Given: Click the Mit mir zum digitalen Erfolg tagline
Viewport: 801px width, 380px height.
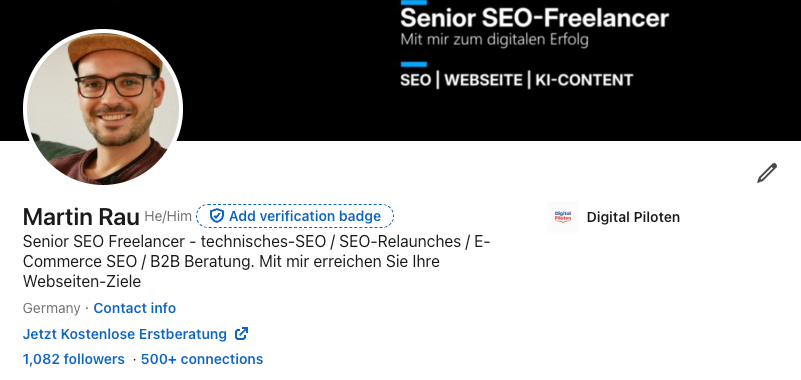Looking at the screenshot, I should 494,40.
